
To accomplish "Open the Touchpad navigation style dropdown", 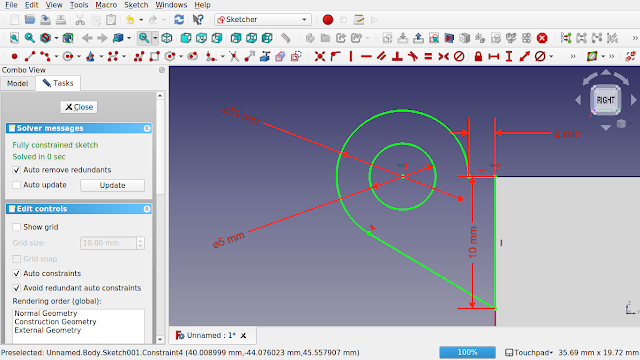I will coord(529,352).
